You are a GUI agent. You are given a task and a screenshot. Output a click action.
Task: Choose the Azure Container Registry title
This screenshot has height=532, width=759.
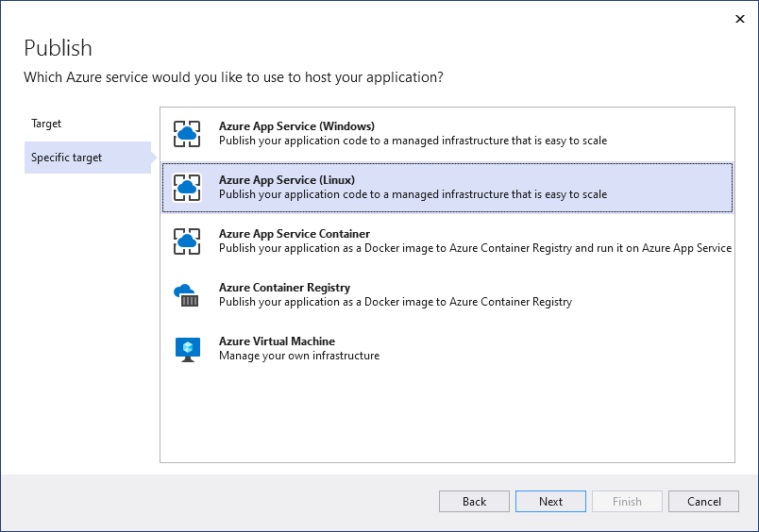point(285,288)
